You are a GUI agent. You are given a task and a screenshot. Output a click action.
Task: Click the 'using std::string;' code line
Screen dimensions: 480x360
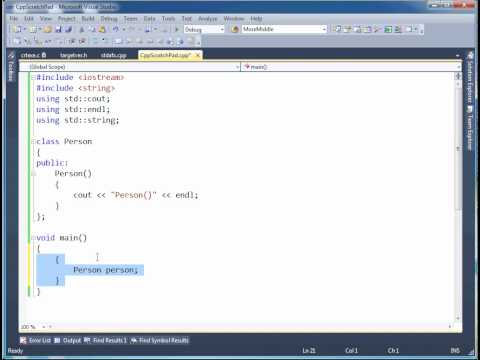[x=78, y=120]
